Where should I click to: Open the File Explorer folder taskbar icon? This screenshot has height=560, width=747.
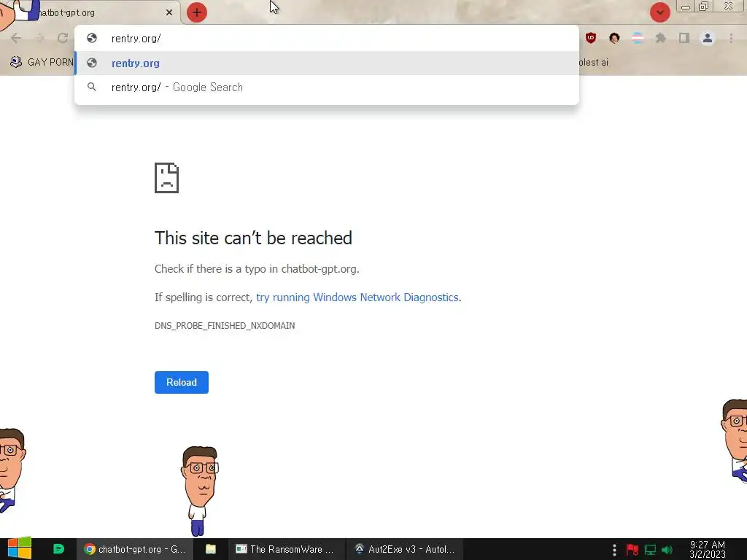[211, 549]
